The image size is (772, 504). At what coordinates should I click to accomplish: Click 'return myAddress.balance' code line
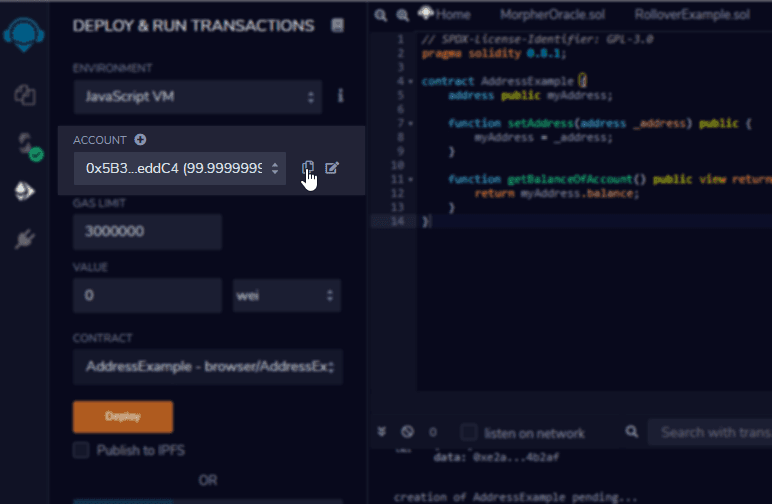557,193
